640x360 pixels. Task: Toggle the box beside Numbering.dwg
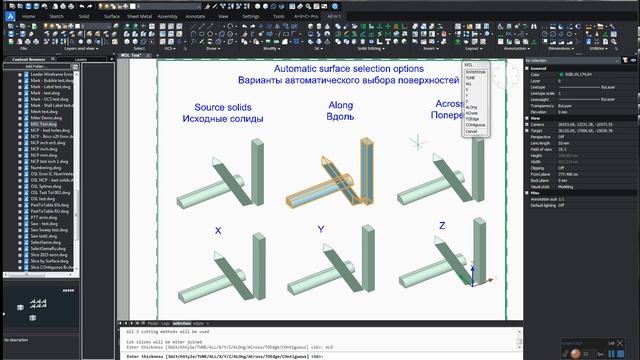click(20, 168)
